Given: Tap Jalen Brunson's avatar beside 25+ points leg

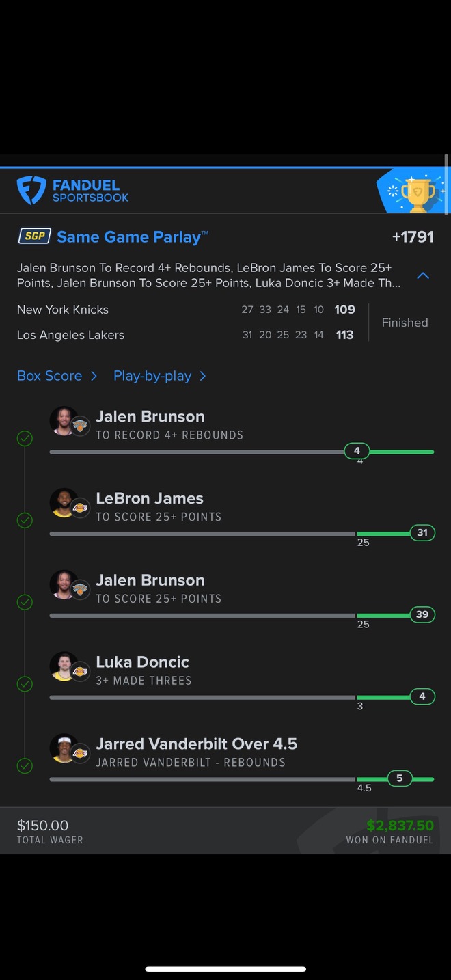Looking at the screenshot, I should coord(64,585).
